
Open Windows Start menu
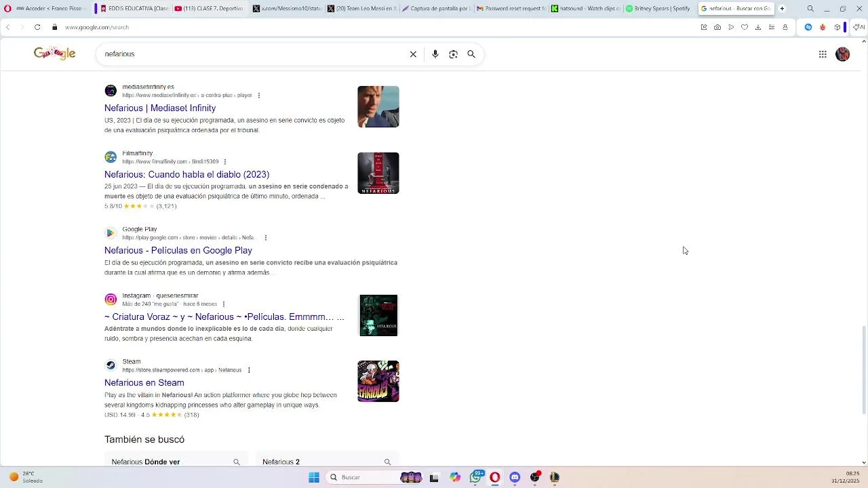(x=314, y=477)
